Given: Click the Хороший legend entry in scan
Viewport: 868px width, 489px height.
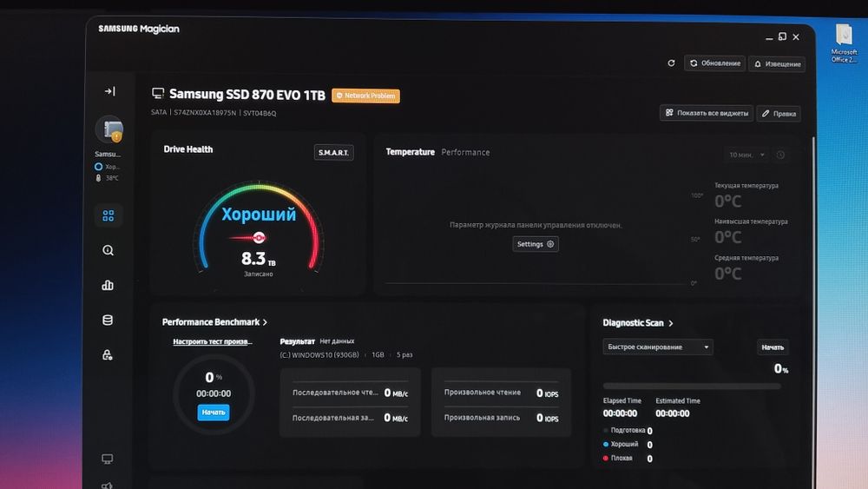Looking at the screenshot, I should click(628, 444).
